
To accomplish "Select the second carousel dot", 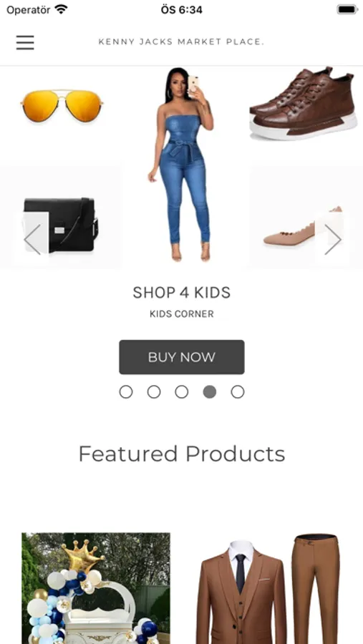I will 154,392.
